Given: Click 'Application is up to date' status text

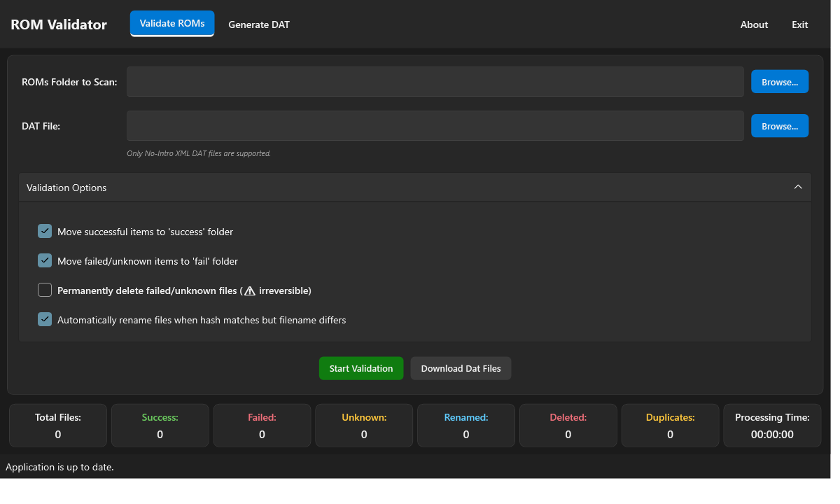Looking at the screenshot, I should pyautogui.click(x=59, y=467).
